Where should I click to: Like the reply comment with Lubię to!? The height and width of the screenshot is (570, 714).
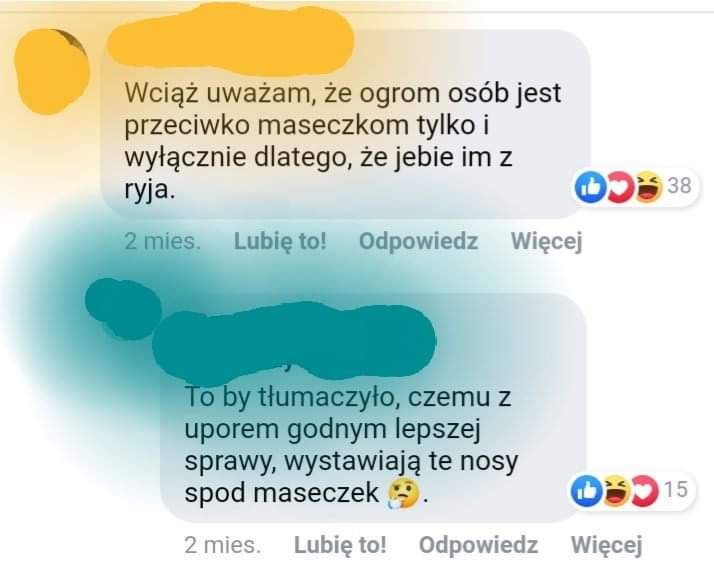tap(340, 545)
